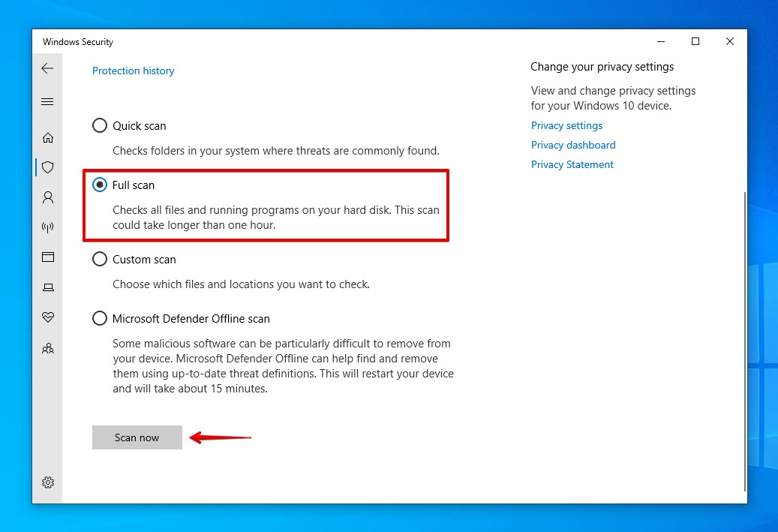This screenshot has width=778, height=532.
Task: Open Privacy settings link
Action: tap(566, 125)
